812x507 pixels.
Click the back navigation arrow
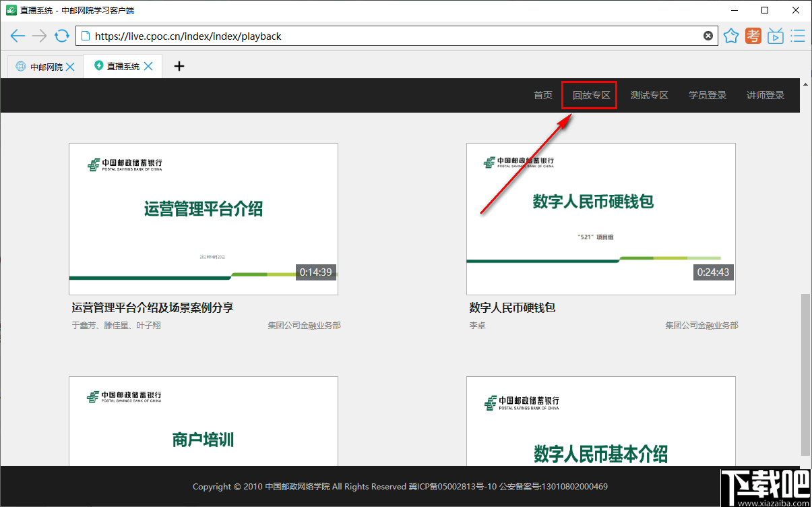point(18,36)
